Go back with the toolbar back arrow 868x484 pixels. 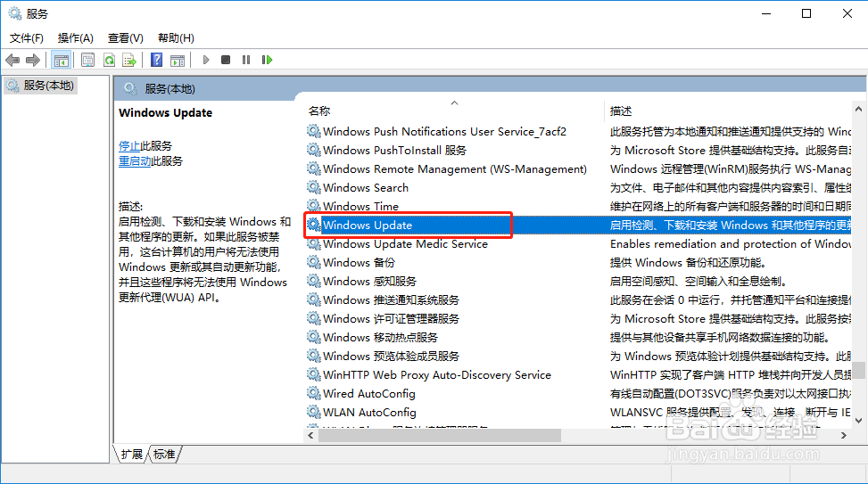12,60
